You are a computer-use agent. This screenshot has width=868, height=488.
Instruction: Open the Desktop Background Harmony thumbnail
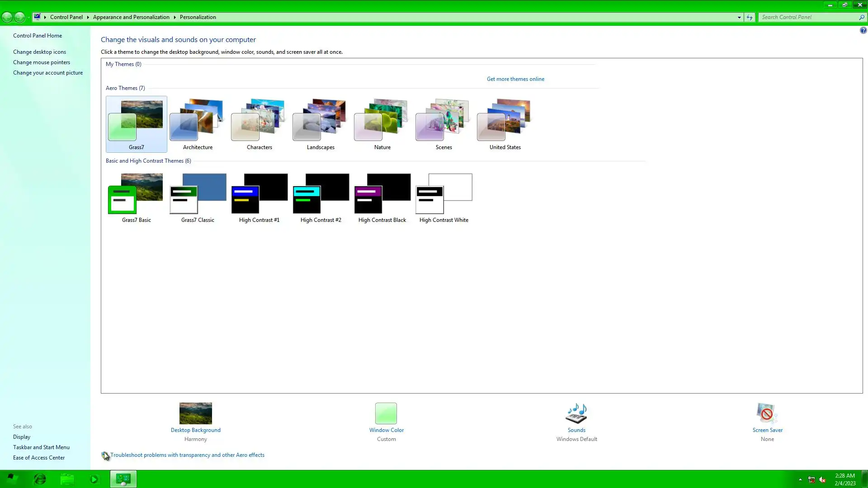pyautogui.click(x=195, y=413)
